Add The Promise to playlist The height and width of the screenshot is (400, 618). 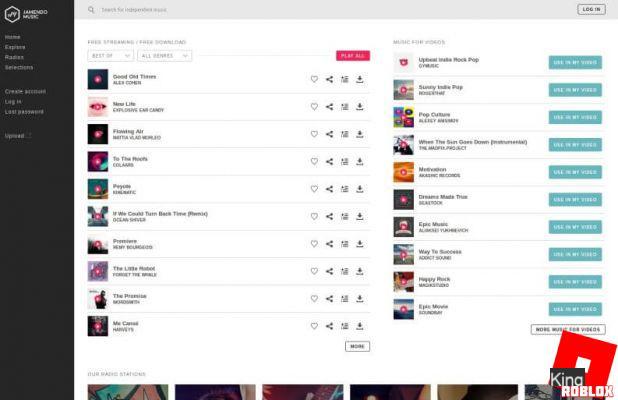pos(344,298)
